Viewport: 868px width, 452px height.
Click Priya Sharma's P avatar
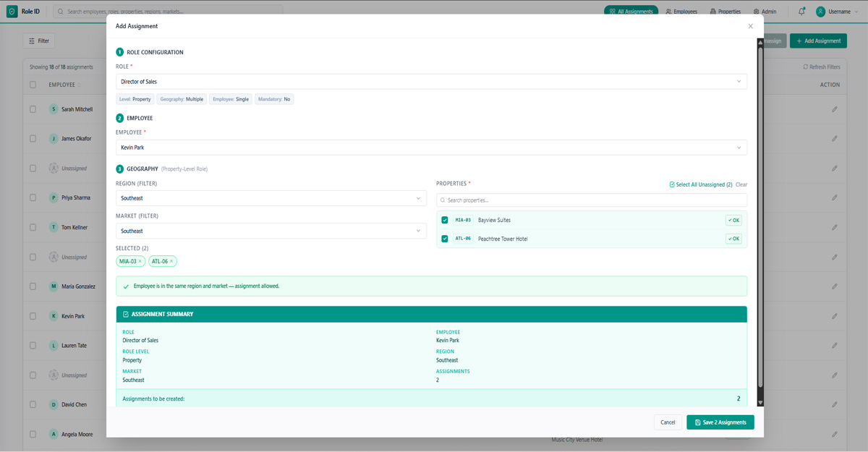tap(54, 197)
